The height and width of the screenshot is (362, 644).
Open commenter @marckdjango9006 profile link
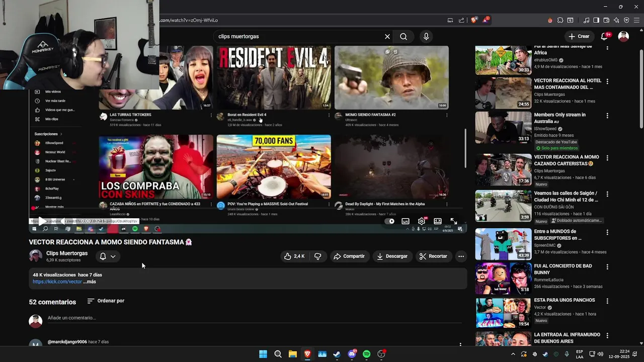67,342
